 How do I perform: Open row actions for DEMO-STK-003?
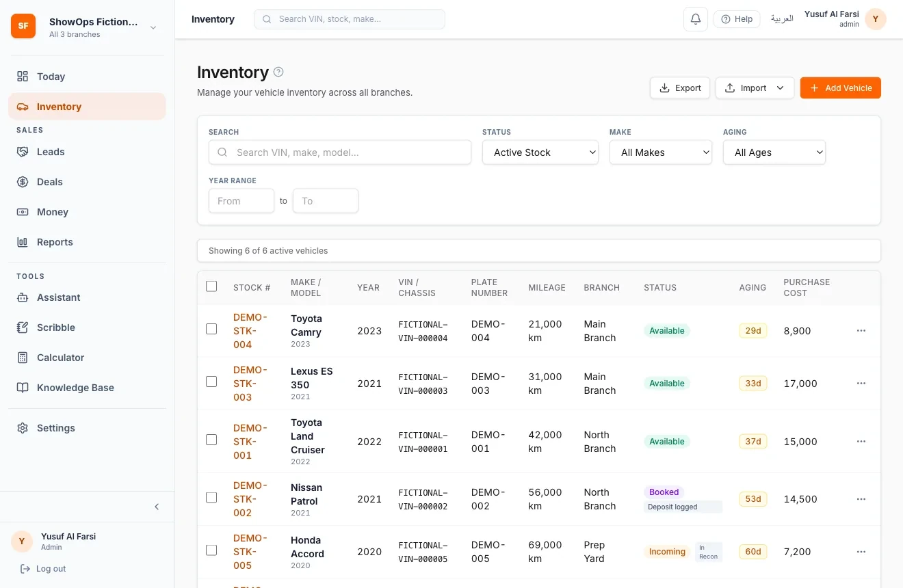(x=861, y=384)
